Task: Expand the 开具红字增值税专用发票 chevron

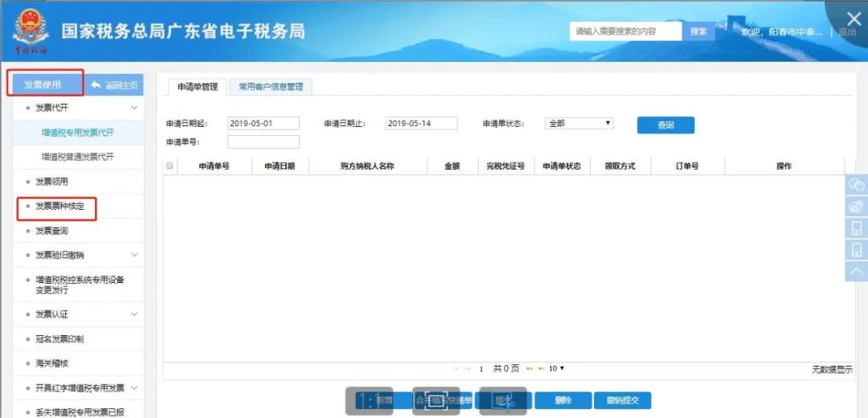Action: point(134,388)
